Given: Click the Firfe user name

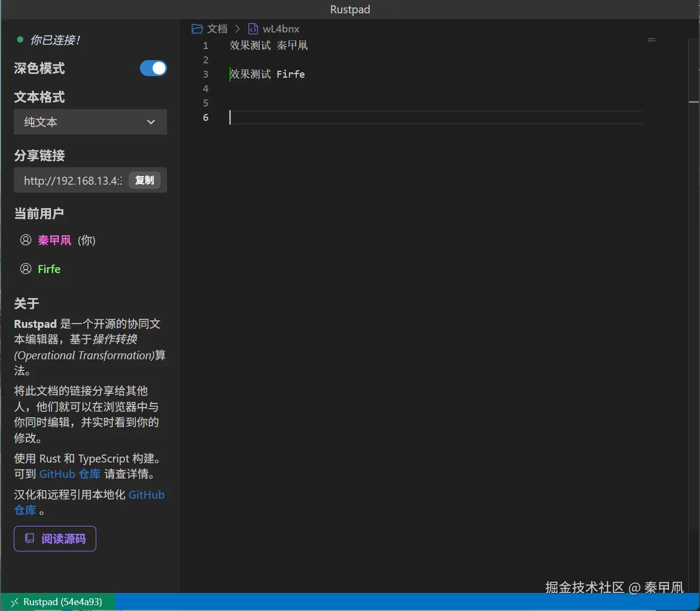Looking at the screenshot, I should (49, 269).
